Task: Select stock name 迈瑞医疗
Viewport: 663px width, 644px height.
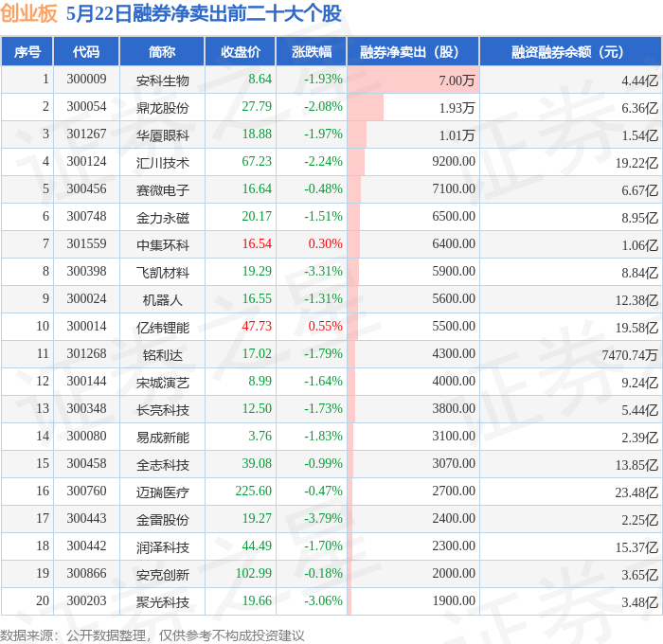Action: click(162, 492)
